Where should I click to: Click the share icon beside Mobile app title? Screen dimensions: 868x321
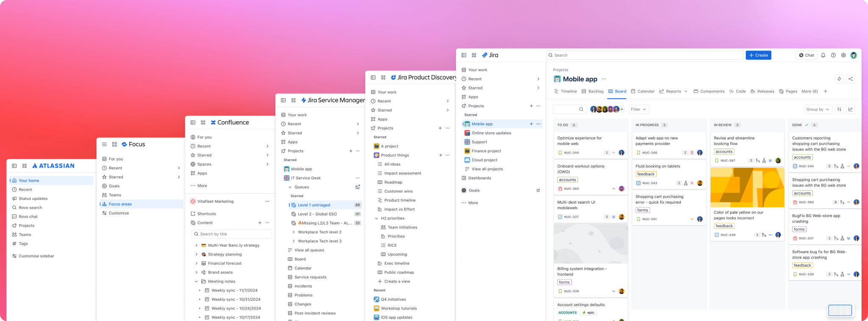coord(850,79)
